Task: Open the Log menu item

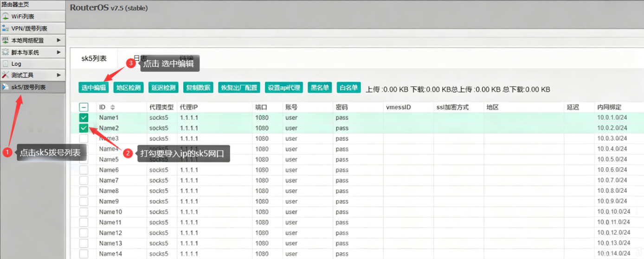Action: click(32, 64)
